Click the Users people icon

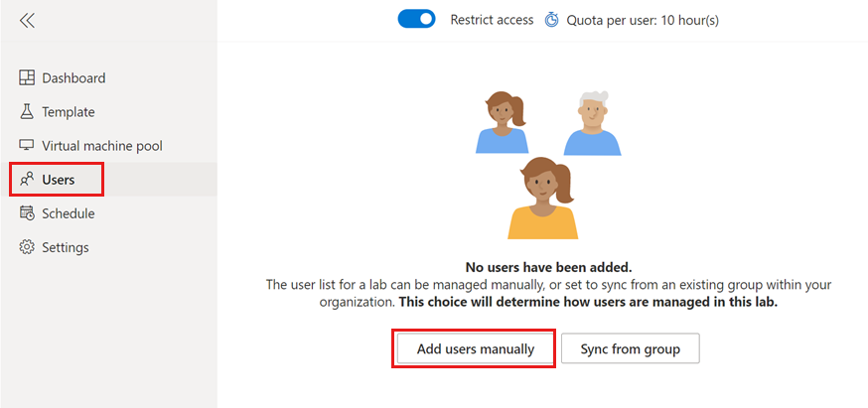point(27,180)
